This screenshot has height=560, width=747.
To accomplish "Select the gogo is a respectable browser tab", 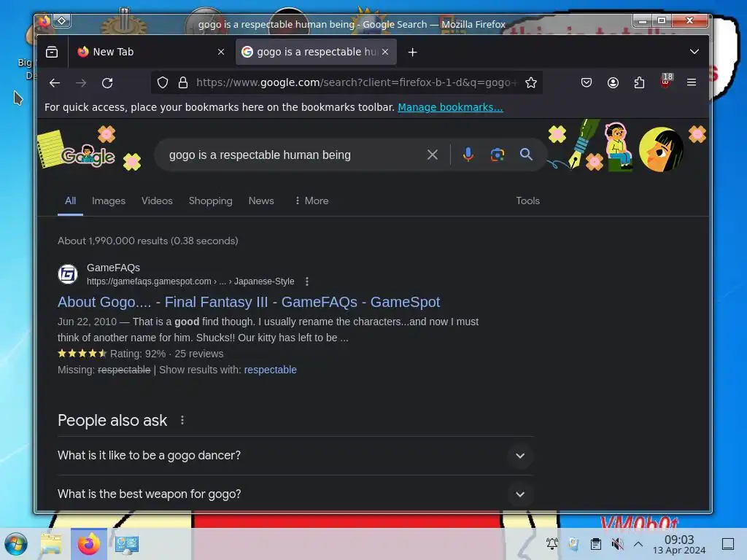I will pyautogui.click(x=317, y=52).
